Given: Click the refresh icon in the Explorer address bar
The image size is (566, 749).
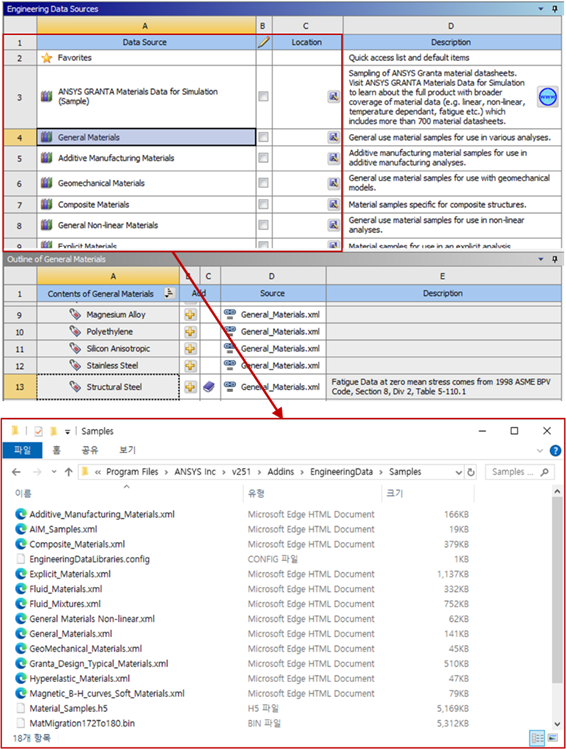Looking at the screenshot, I should [471, 472].
